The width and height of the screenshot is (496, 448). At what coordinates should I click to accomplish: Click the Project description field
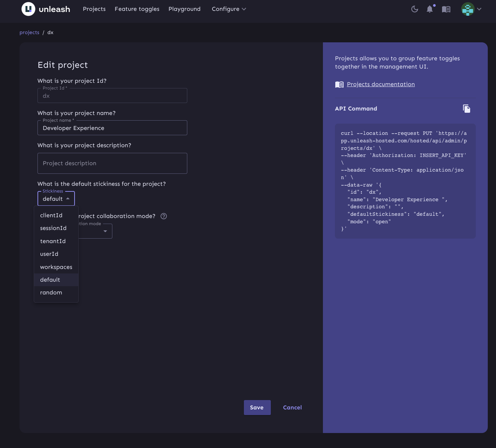(x=112, y=163)
